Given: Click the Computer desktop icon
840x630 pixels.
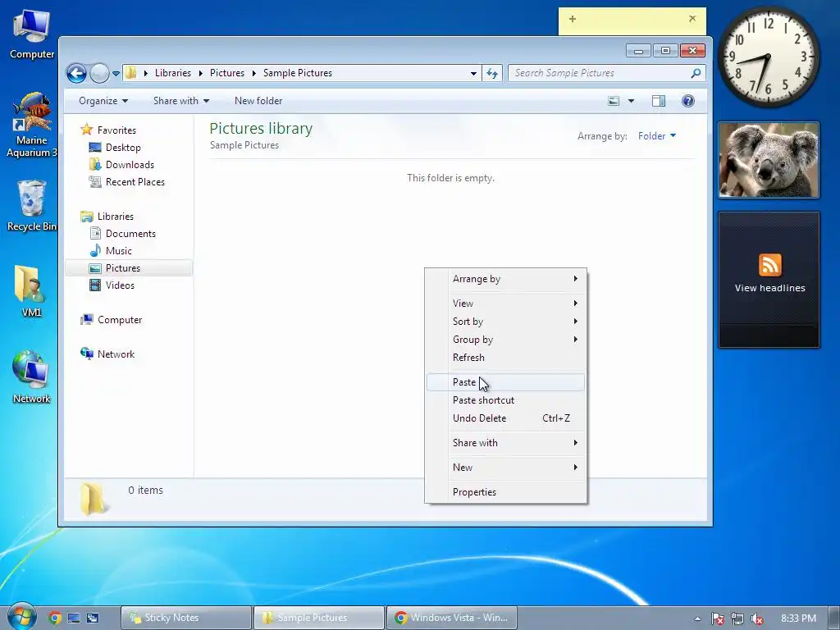Looking at the screenshot, I should point(32,34).
